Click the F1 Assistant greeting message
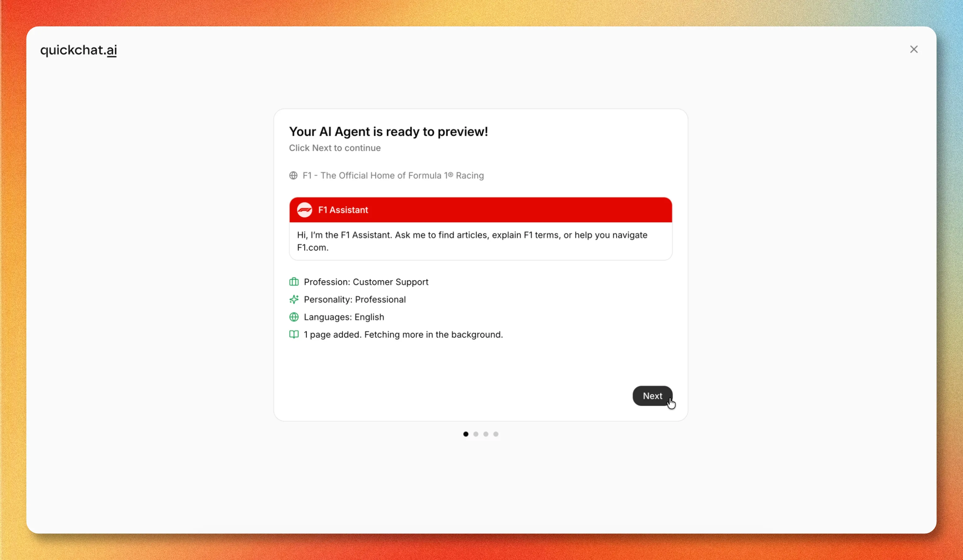Viewport: 963px width, 560px height. 472,241
